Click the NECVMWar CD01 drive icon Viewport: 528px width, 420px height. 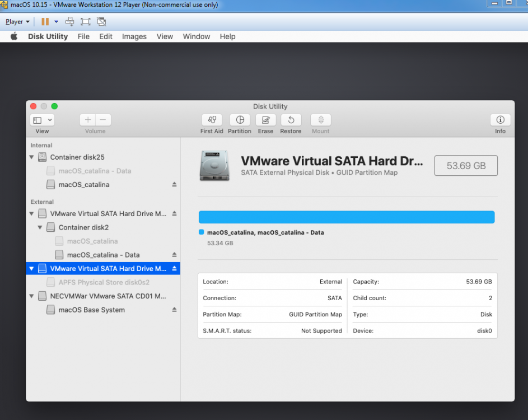42,296
